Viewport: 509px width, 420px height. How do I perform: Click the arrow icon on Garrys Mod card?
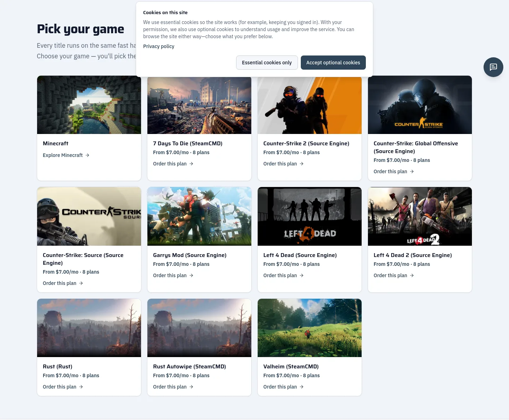pos(191,275)
